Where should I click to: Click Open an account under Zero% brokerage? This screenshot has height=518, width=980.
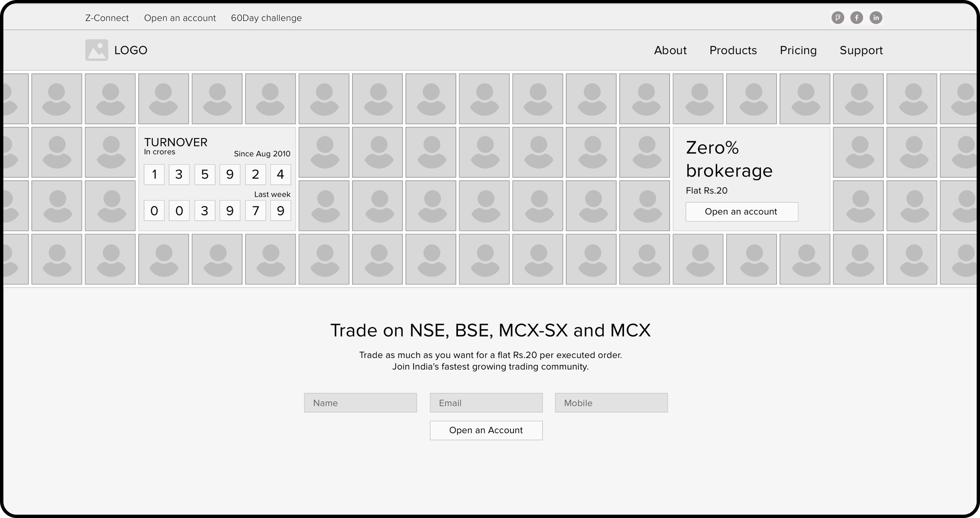coord(741,211)
